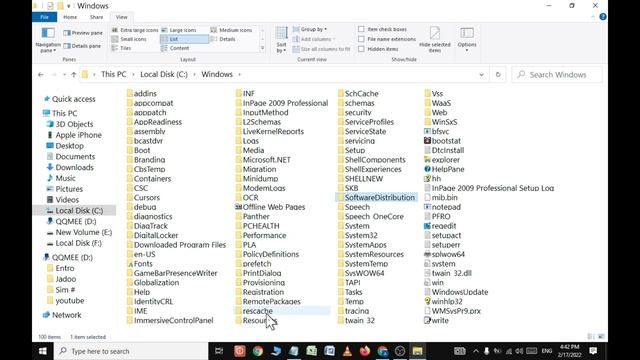Open the Share ribbon tab
Screen dimensions: 640x360
[x=96, y=17]
